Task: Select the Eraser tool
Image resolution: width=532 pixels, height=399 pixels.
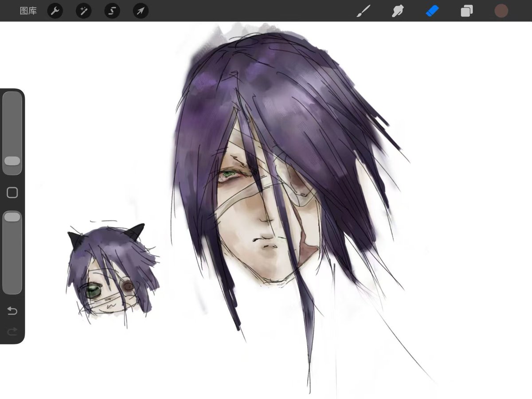Action: pos(432,11)
